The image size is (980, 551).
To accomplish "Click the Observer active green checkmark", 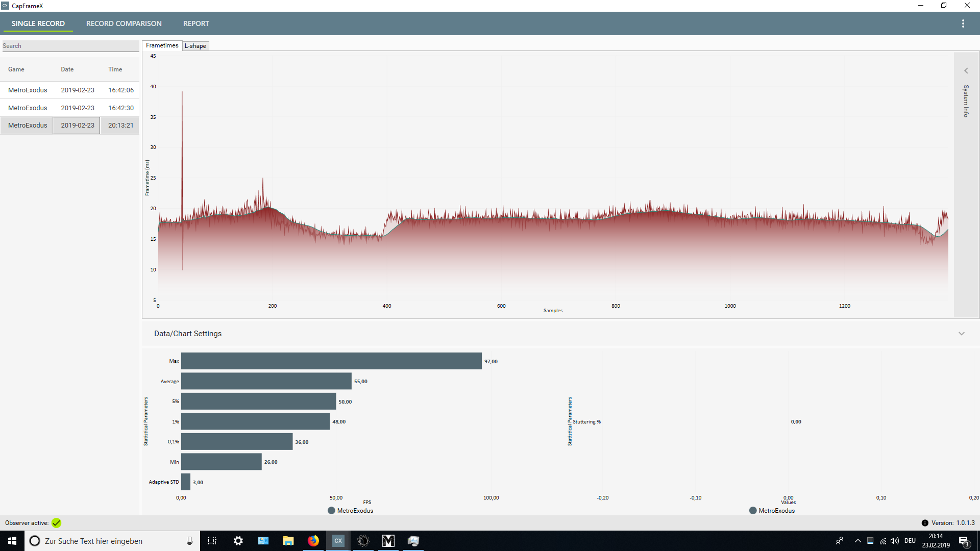I will (x=56, y=523).
